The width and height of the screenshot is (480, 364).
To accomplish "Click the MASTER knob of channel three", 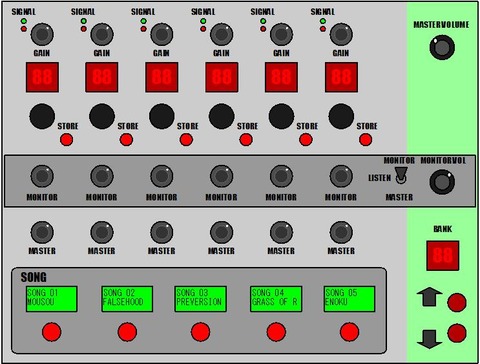I will (162, 232).
